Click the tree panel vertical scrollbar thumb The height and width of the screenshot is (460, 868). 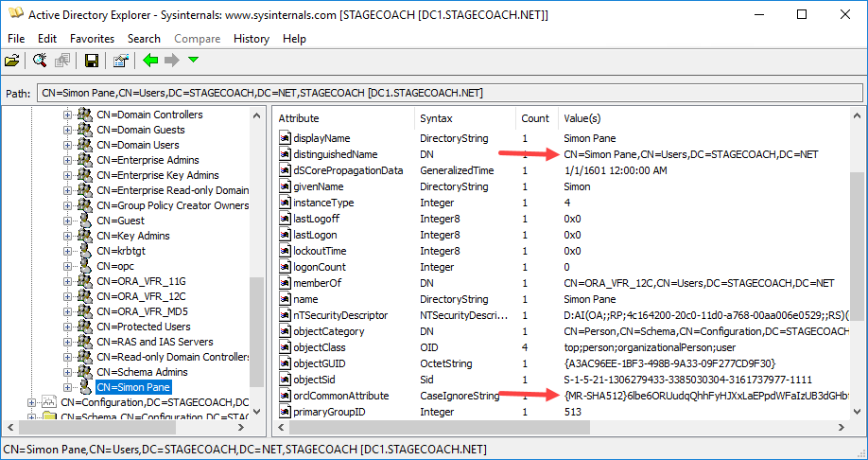[x=257, y=331]
